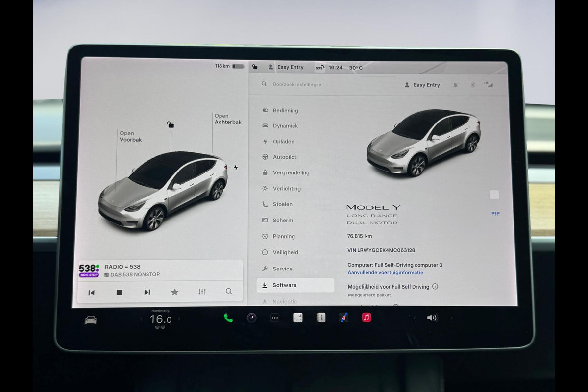This screenshot has height=392, width=588.
Task: Open Bluetooth settings icon
Action: click(473, 85)
